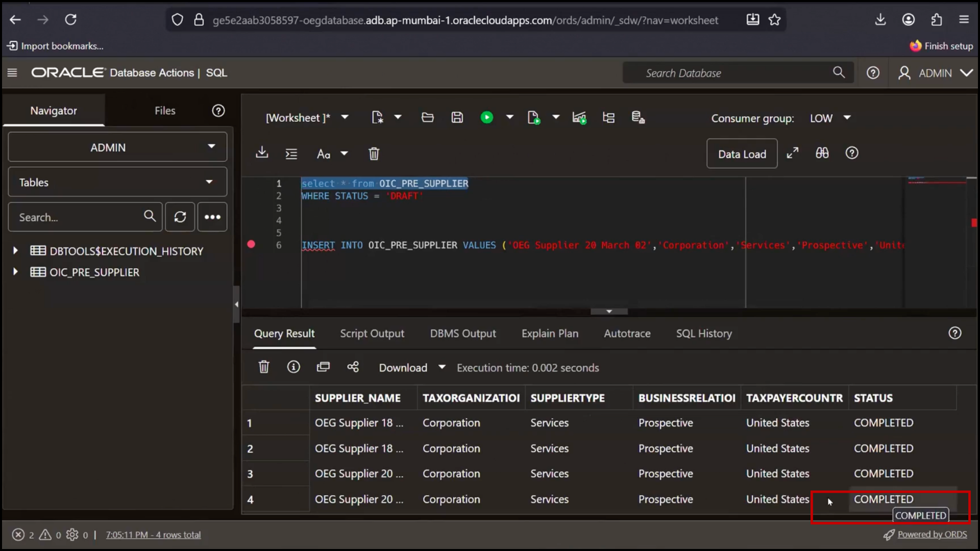
Task: Switch to the Script Output tab
Action: click(x=372, y=334)
